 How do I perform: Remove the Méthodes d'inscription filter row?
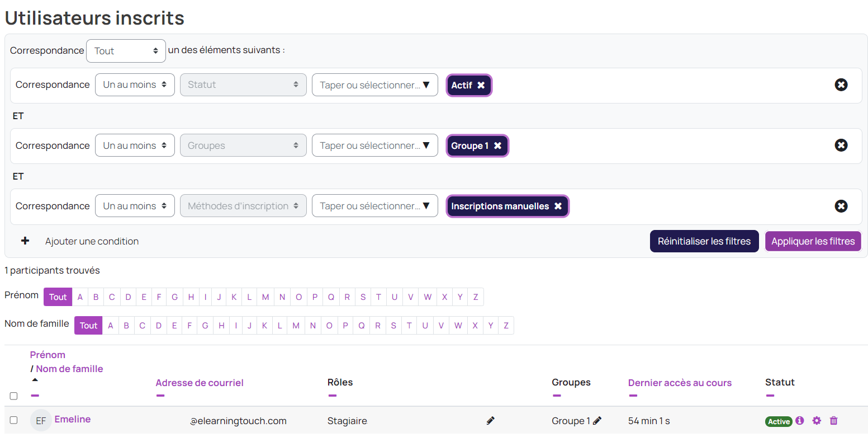[x=841, y=206]
